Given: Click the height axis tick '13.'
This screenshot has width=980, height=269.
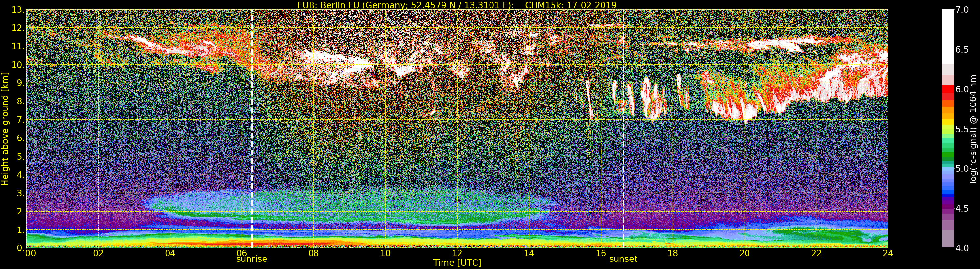Looking at the screenshot, I should (x=18, y=10).
